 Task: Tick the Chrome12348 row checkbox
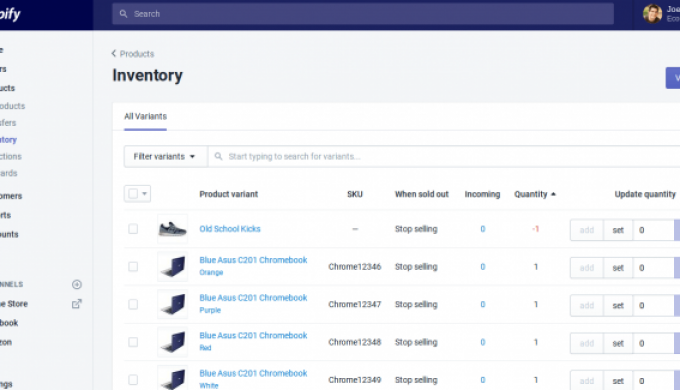133,342
